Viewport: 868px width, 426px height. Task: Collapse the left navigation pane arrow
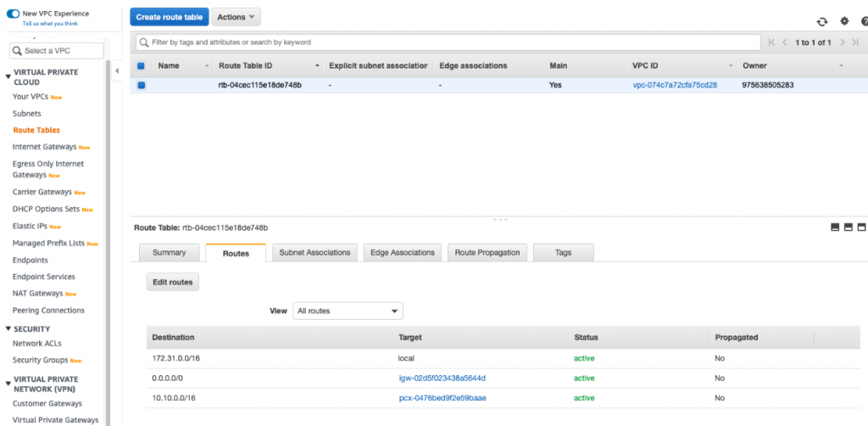[x=117, y=71]
